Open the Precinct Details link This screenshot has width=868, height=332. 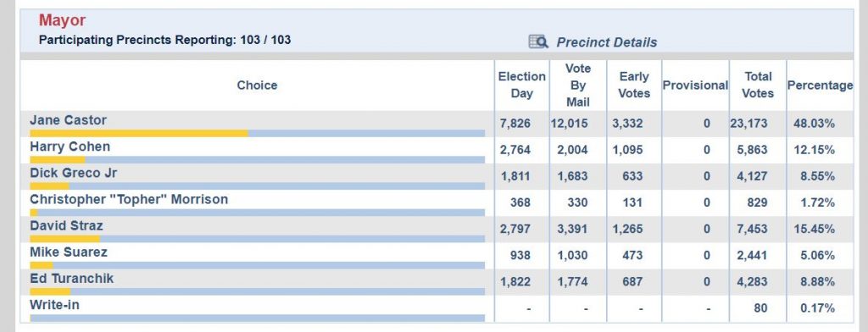[607, 42]
